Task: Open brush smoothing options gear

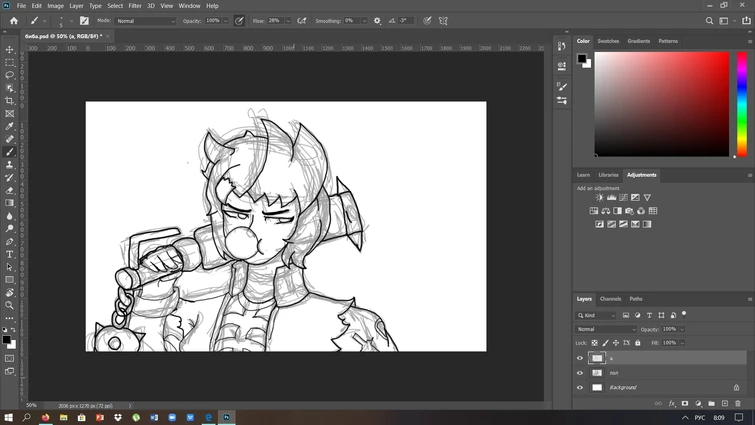Action: [x=377, y=20]
